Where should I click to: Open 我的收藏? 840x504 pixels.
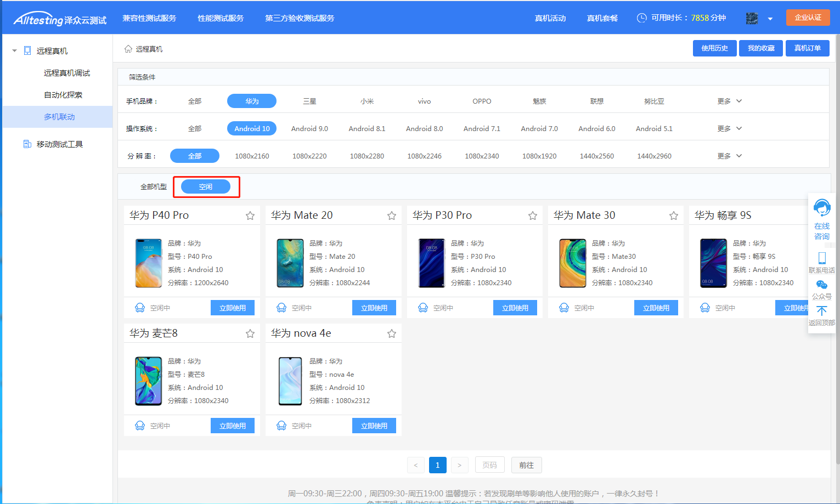(761, 48)
